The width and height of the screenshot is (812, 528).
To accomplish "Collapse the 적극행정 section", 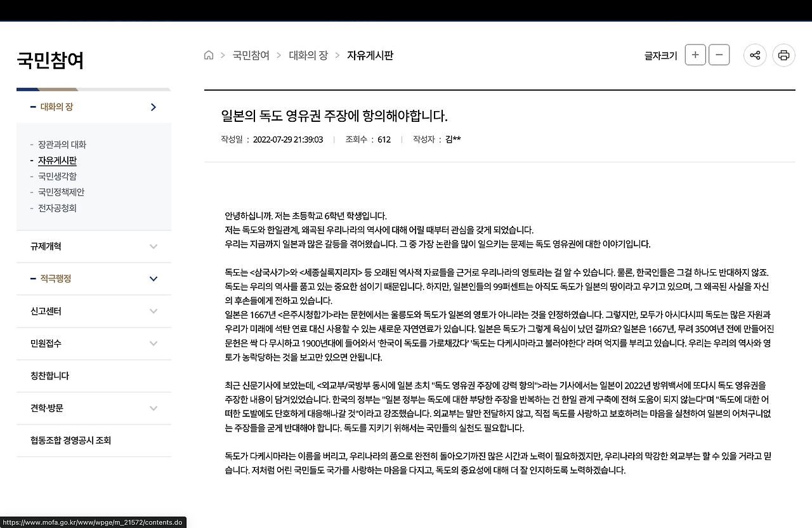I will click(153, 279).
